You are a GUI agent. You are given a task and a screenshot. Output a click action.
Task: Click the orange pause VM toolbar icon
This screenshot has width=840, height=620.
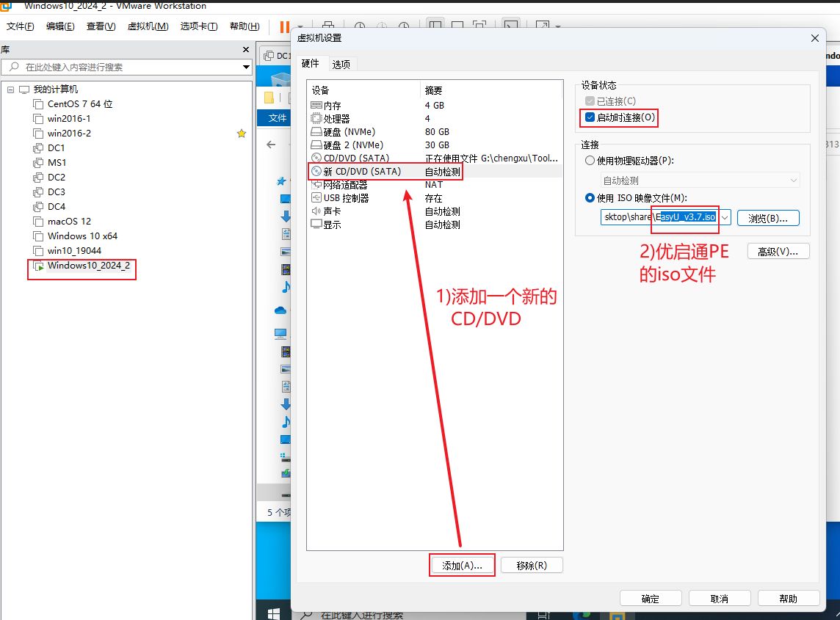pyautogui.click(x=283, y=26)
